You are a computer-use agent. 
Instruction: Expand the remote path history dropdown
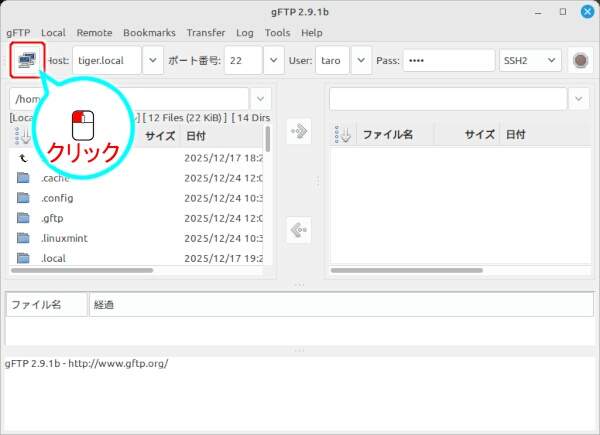[579, 99]
